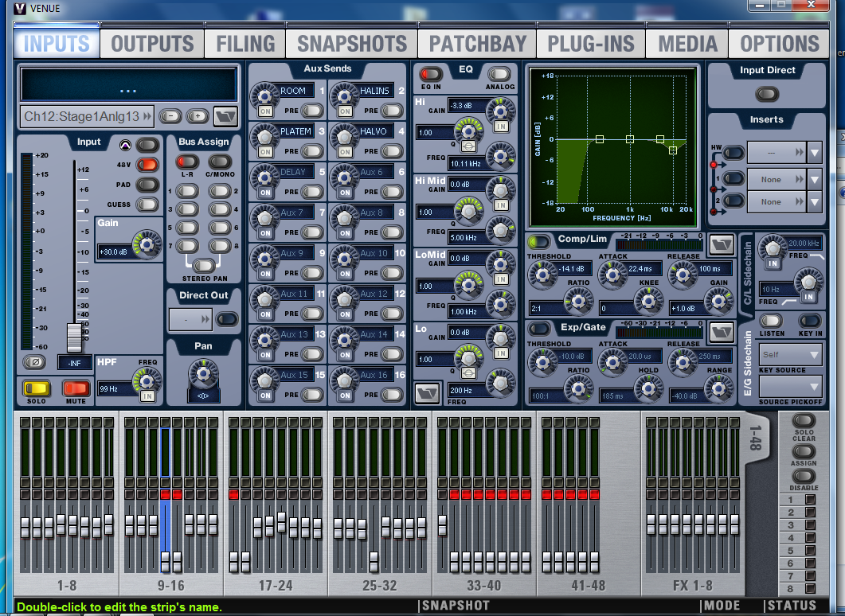Select the 1-48 fader bank side tab
Screen dimensions: 845x616
click(x=756, y=439)
